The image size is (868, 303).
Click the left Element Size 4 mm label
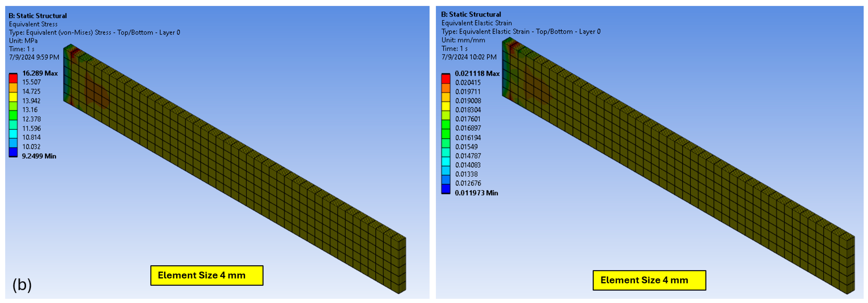(207, 275)
